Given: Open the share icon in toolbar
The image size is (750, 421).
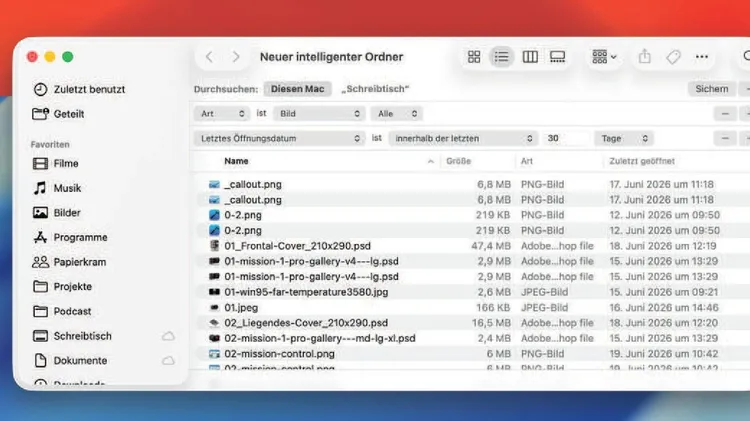Looking at the screenshot, I should (645, 56).
